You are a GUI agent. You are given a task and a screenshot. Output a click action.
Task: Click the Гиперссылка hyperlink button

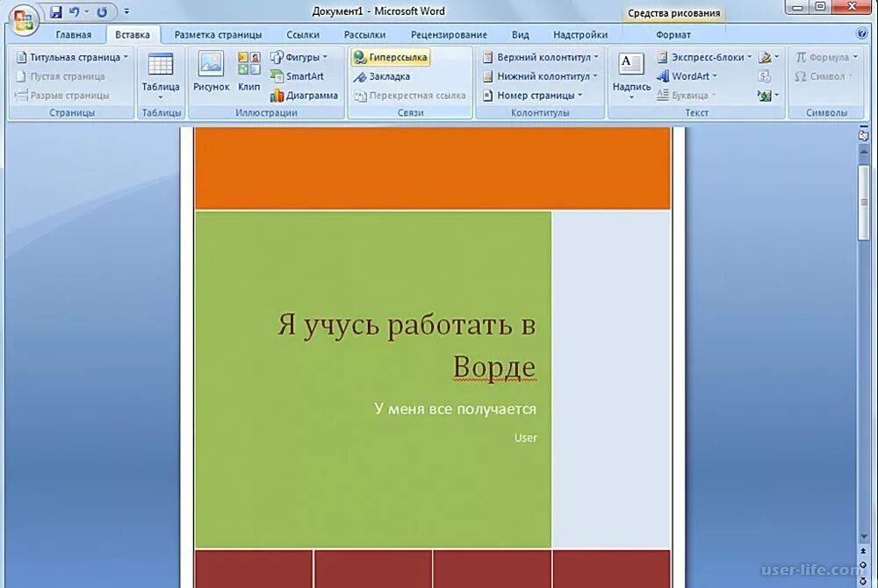pos(391,57)
